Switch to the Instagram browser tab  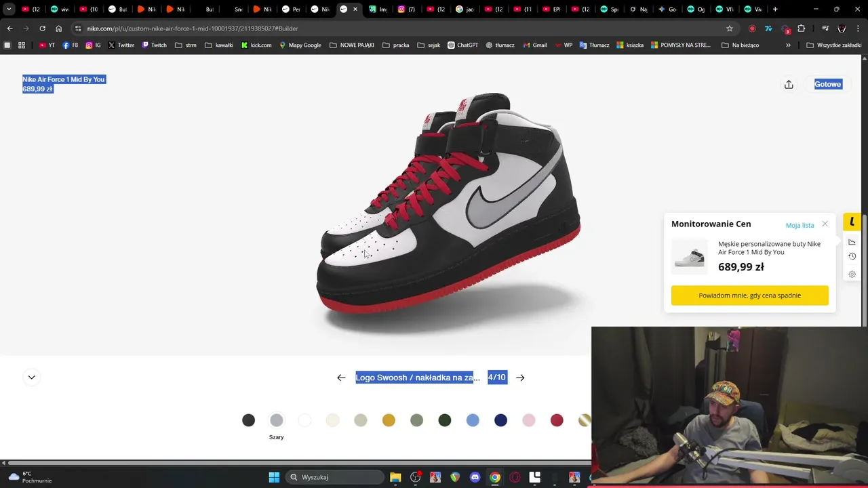(x=406, y=9)
